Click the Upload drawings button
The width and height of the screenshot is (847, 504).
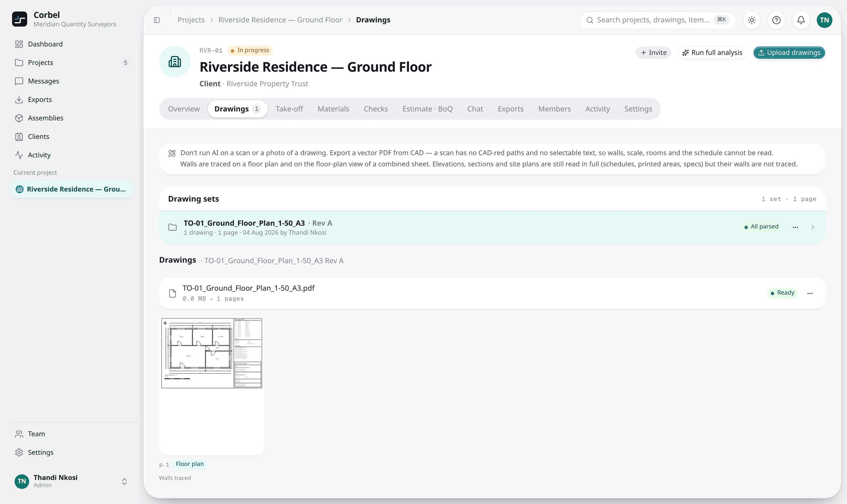click(789, 53)
